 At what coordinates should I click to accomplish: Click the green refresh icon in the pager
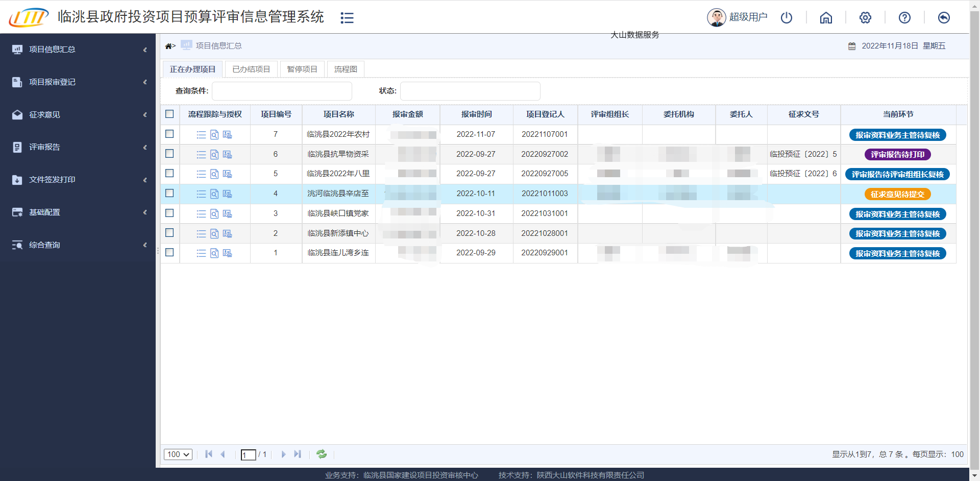click(322, 454)
